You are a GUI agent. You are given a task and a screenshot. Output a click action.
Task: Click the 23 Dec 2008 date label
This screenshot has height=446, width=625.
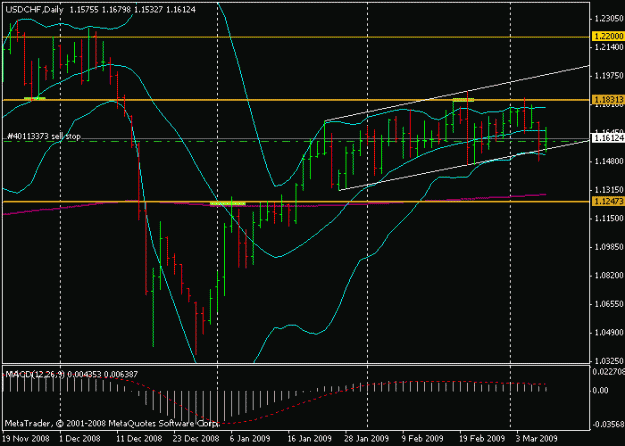196,439
